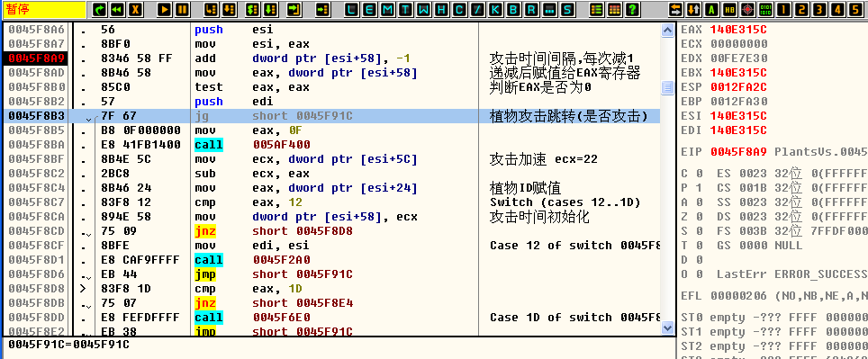The height and width of the screenshot is (359, 868).
Task: Select the call 0045F2A0 instruction
Action: coord(252,260)
